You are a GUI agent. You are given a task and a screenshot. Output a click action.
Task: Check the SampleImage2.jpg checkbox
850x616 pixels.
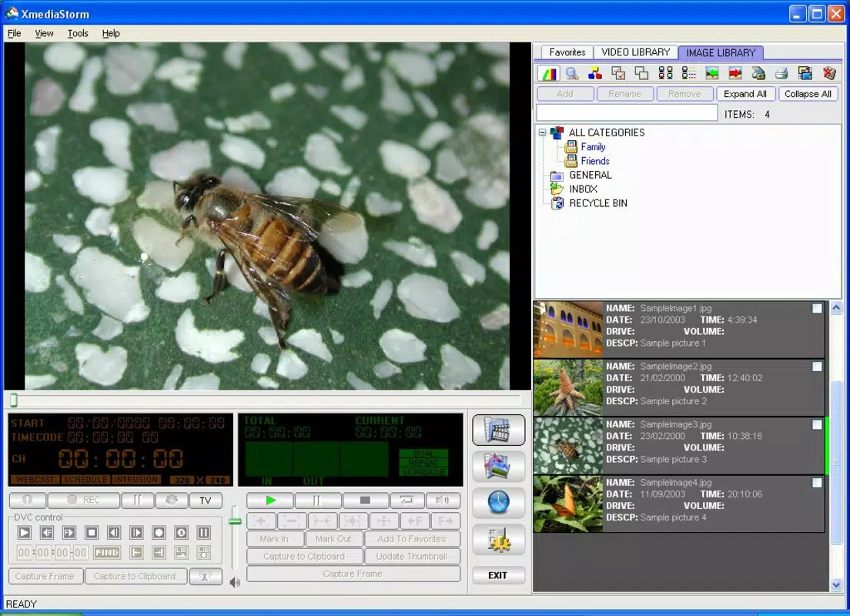[817, 367]
